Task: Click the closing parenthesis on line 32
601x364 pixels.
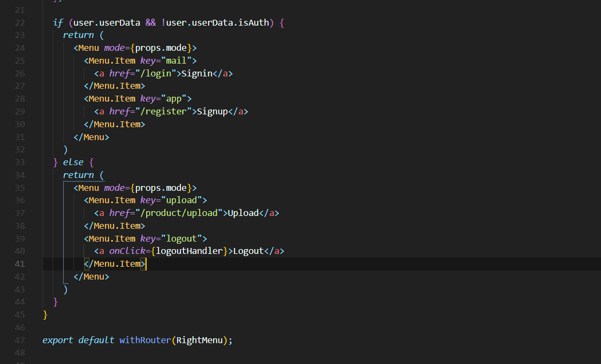Action: click(x=65, y=150)
